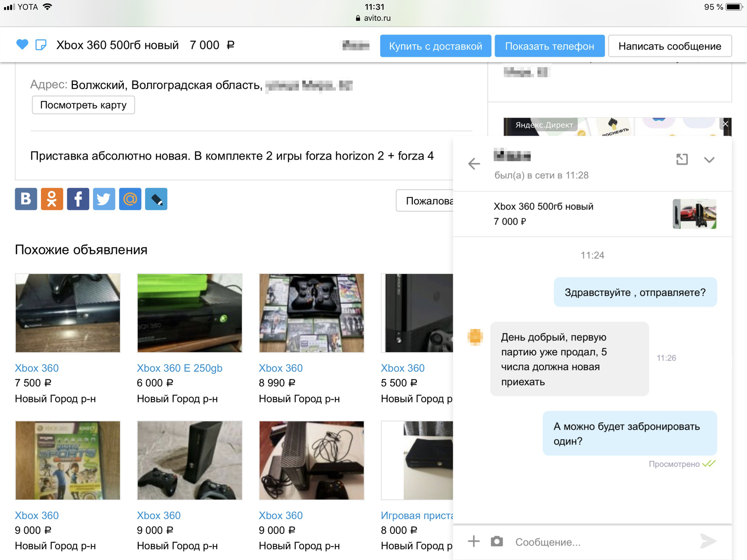747x560 pixels.
Task: Share listing via LiveJournal pencil icon
Action: click(x=156, y=199)
